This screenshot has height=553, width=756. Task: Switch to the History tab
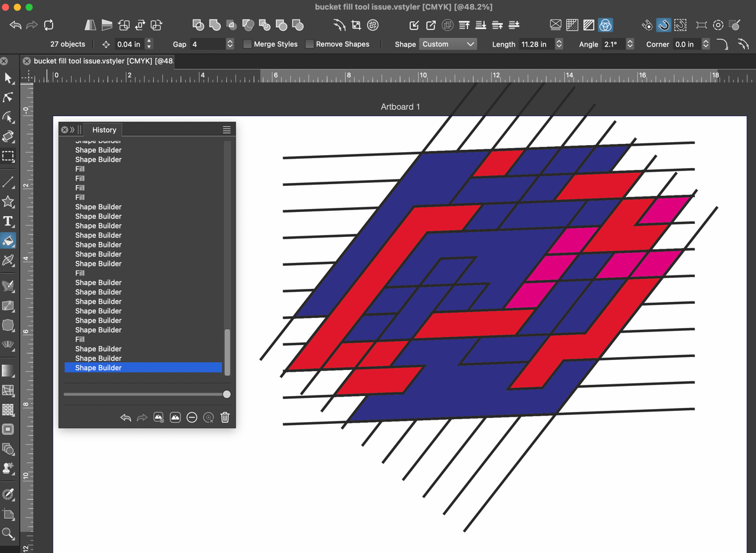click(104, 130)
